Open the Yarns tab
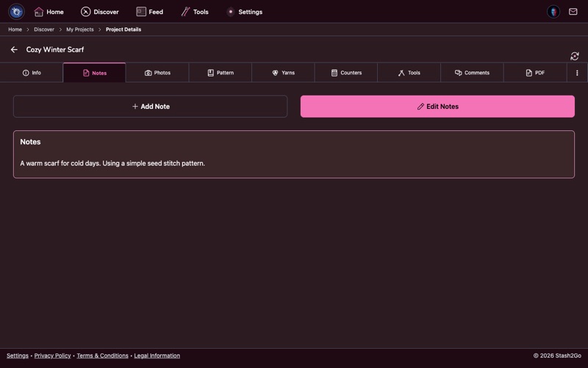This screenshot has height=368, width=588. pyautogui.click(x=283, y=72)
